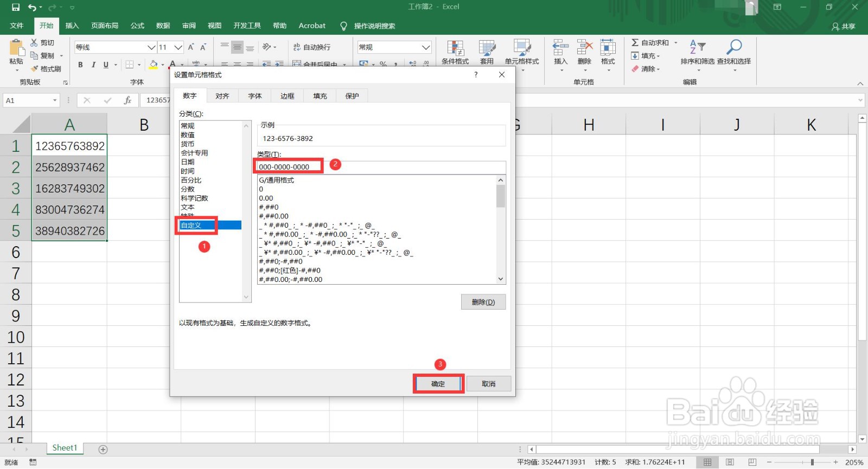Increase font size with larger A
Viewport: 868px width, 469px height.
191,47
